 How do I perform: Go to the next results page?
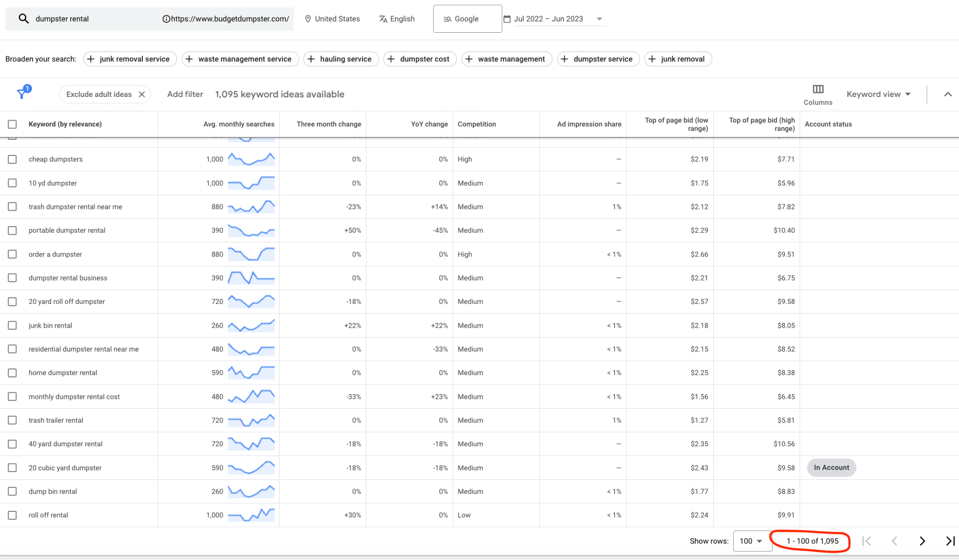tap(922, 541)
